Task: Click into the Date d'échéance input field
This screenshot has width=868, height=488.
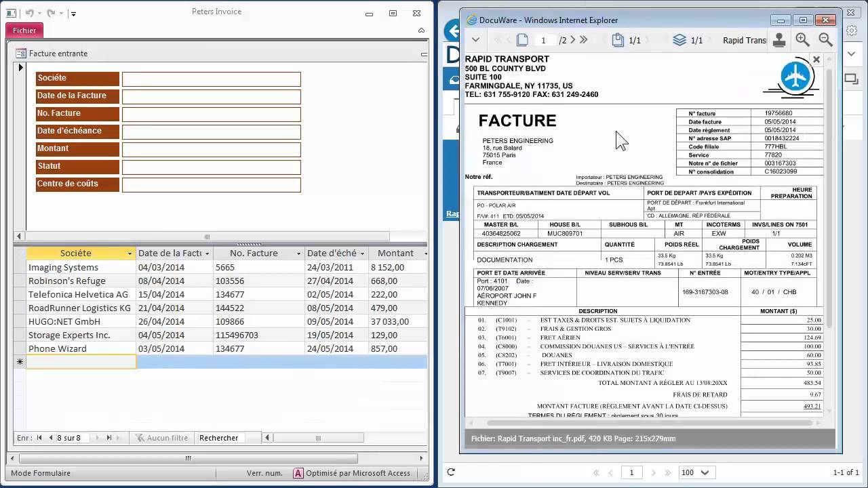Action: [211, 132]
